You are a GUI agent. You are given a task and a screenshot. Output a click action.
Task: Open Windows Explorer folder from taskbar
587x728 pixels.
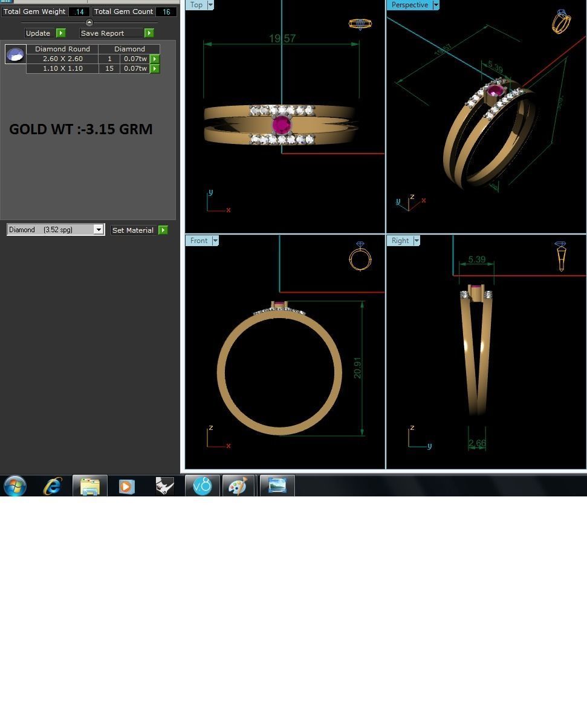coord(89,486)
